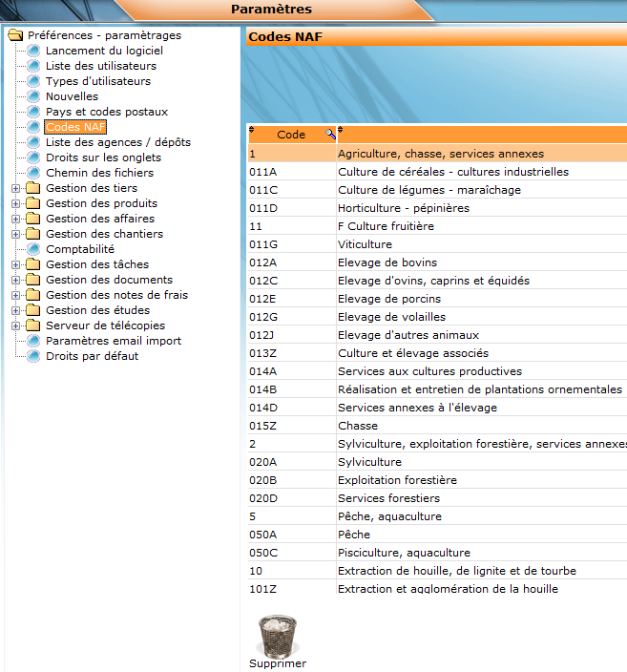Screen dimensions: 627x672
Task: Select the Elevage de bovins row
Action: point(437,262)
